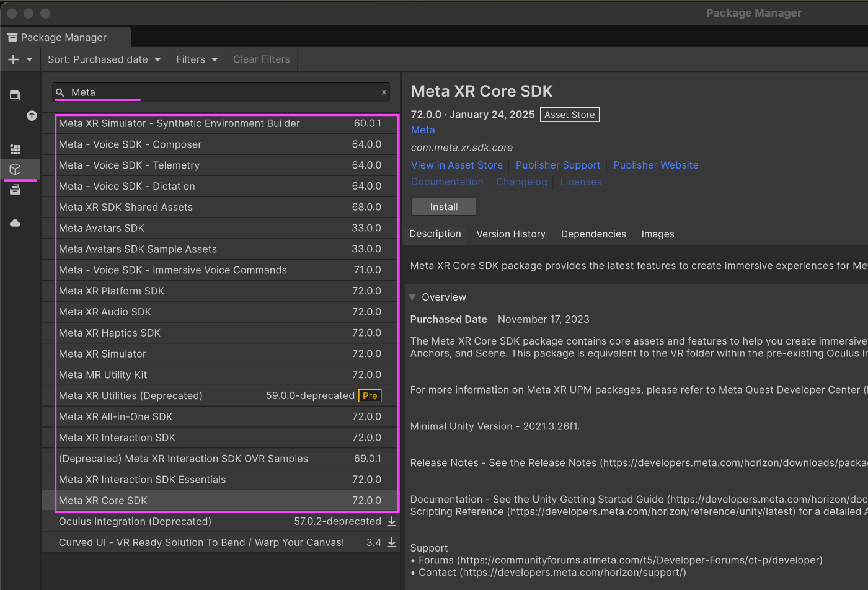Open the Publisher Website link
This screenshot has height=590, width=868.
pos(656,165)
